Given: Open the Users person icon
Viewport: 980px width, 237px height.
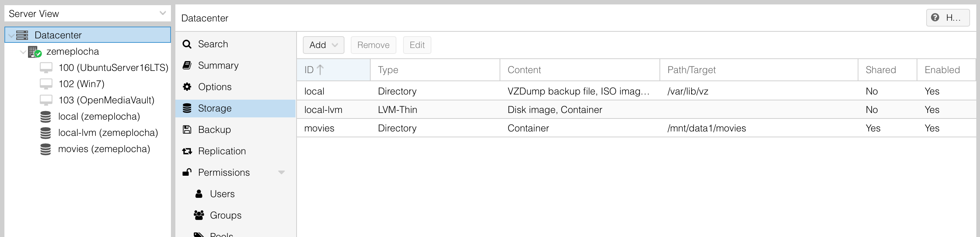Looking at the screenshot, I should tap(199, 194).
